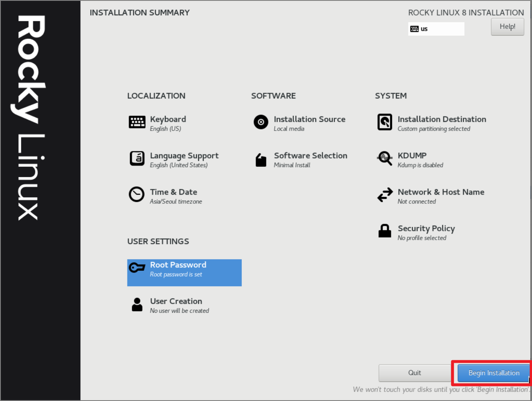Click the Installation Destination disk icon

(385, 122)
